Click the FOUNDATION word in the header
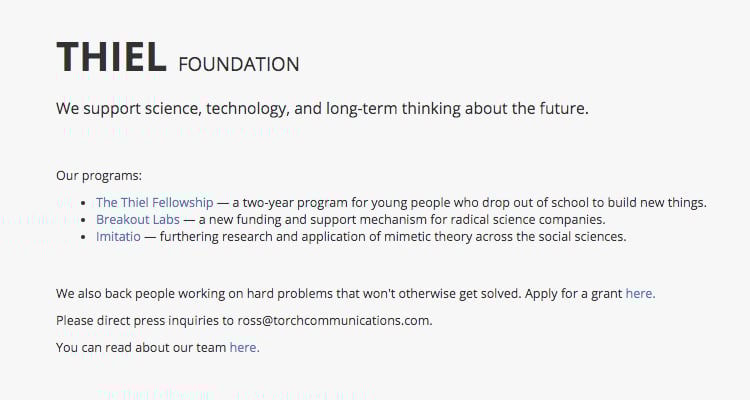 [238, 65]
